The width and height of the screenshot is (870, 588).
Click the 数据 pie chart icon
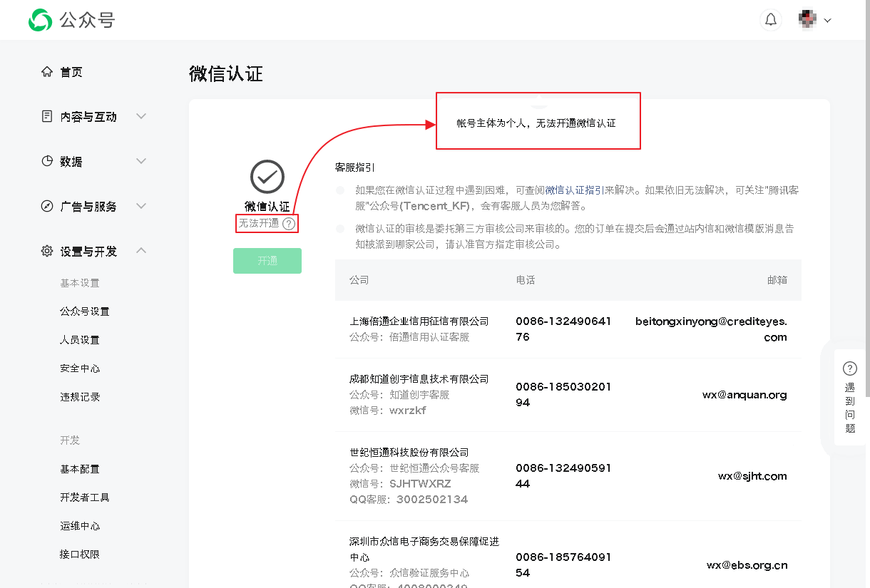click(47, 161)
